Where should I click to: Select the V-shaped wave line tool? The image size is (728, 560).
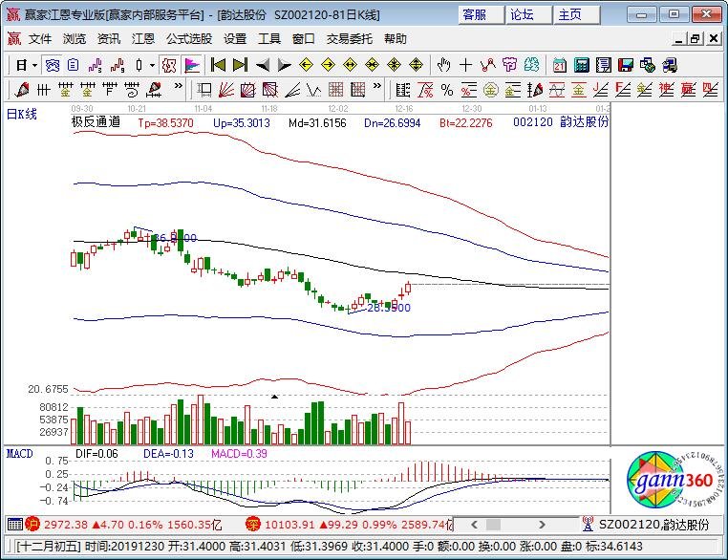(314, 90)
